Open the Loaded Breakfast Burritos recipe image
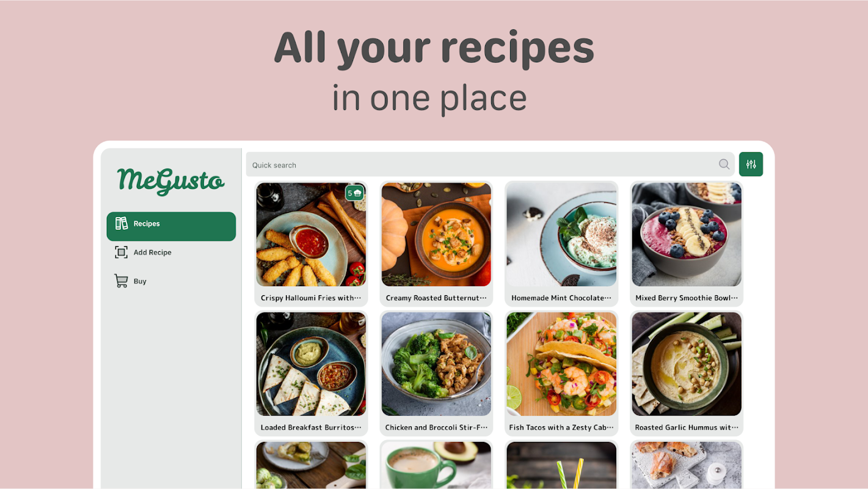Viewport: 868px width, 489px height. [x=311, y=364]
